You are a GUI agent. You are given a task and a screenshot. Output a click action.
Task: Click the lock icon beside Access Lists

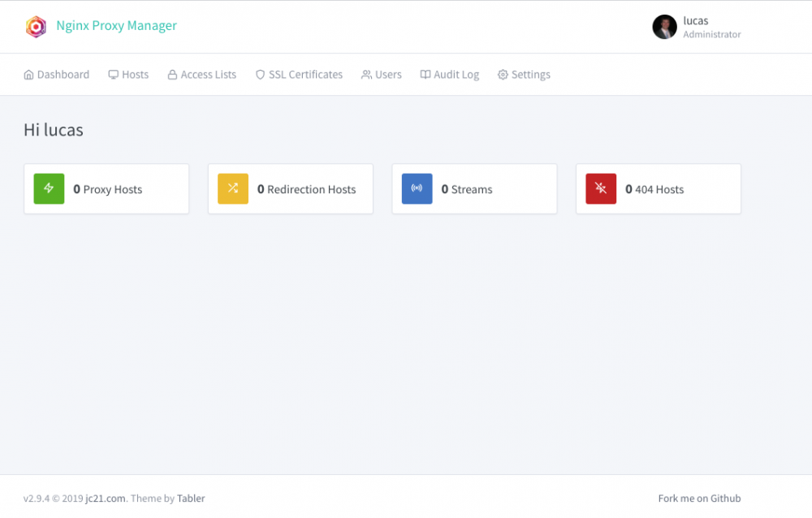pyautogui.click(x=172, y=75)
